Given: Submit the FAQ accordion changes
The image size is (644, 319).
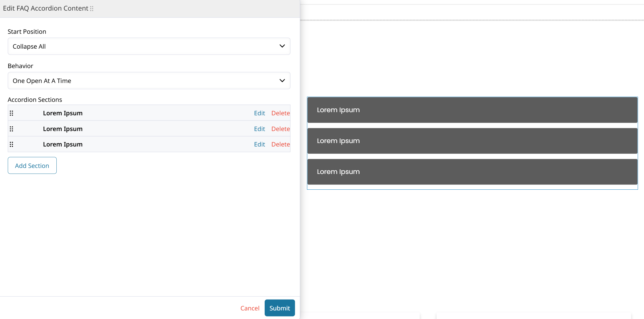Looking at the screenshot, I should pos(280,308).
